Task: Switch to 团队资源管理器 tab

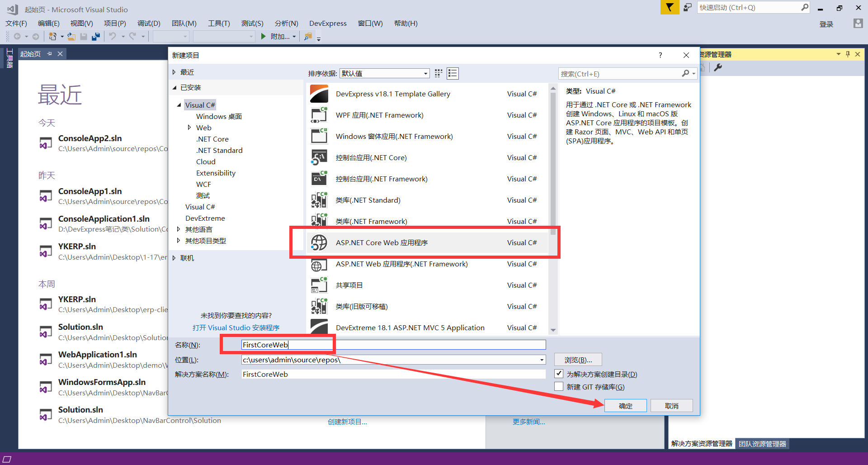Action: (762, 444)
